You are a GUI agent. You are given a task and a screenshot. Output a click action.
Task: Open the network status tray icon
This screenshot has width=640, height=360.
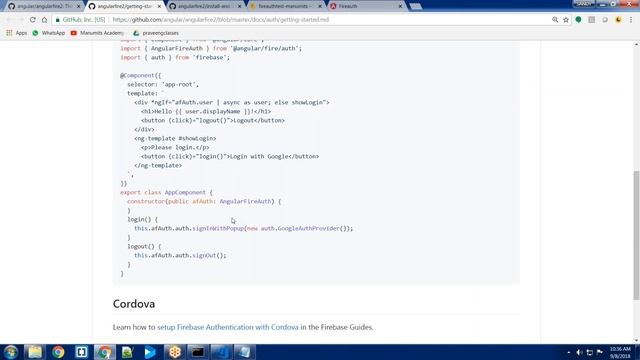coord(589,352)
